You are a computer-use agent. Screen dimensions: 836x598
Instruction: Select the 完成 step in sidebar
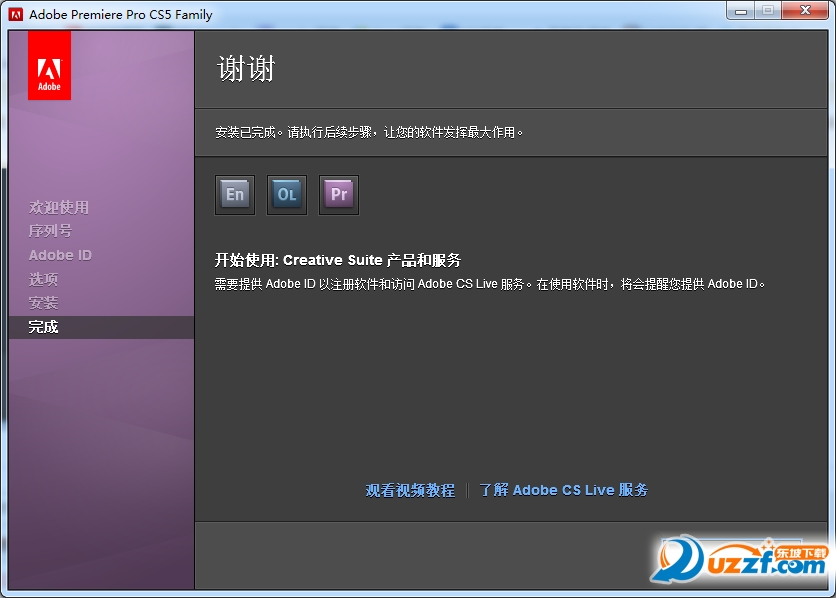[x=101, y=327]
